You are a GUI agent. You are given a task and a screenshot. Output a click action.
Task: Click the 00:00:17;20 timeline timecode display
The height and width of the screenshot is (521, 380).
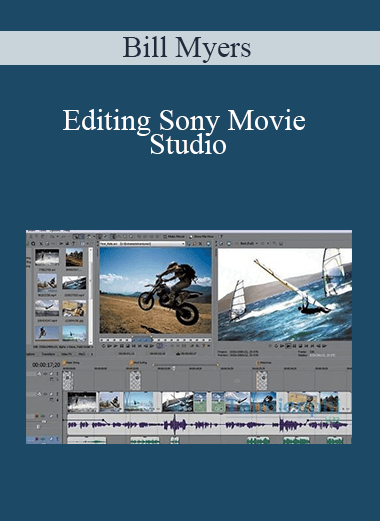(46, 365)
